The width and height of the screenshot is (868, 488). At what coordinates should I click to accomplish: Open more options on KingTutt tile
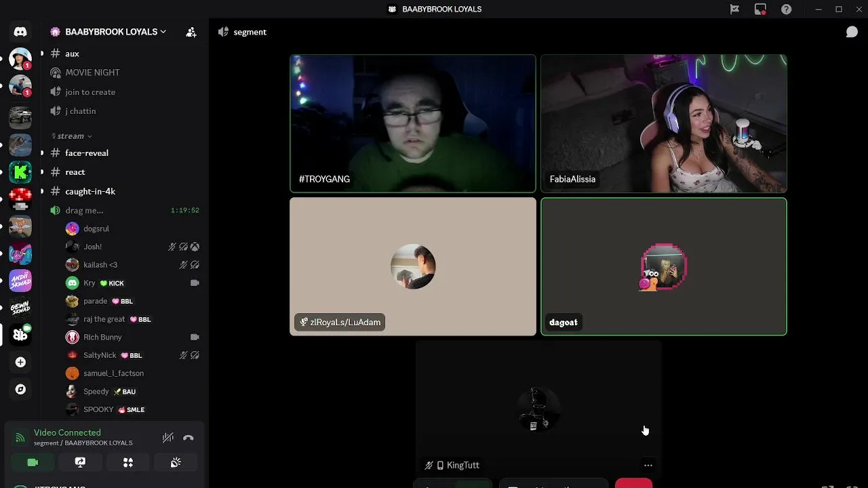point(648,465)
